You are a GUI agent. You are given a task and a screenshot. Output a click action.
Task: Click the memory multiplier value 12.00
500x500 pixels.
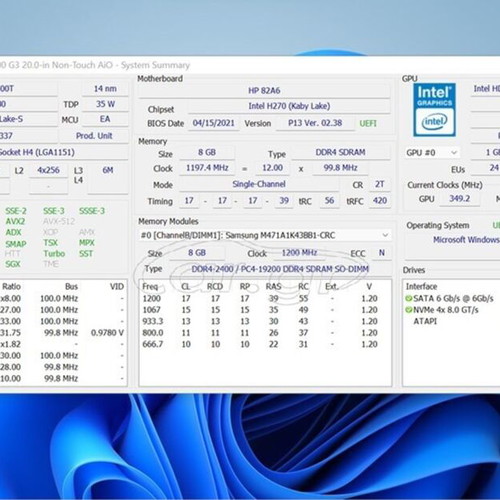(x=272, y=168)
